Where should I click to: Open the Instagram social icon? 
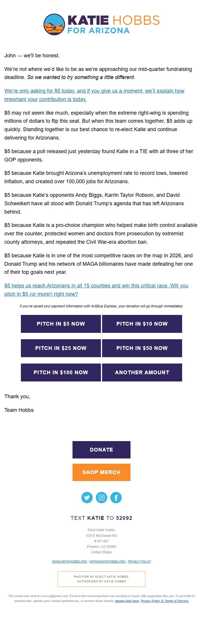click(101, 498)
